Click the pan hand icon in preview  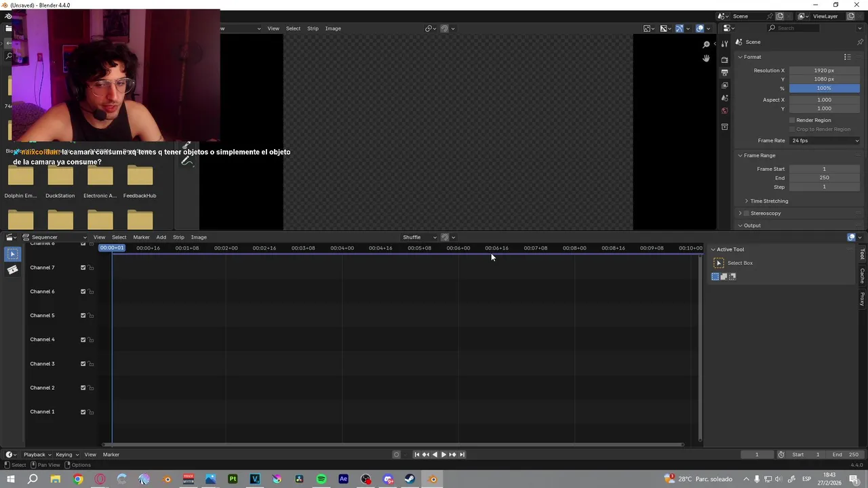click(706, 58)
